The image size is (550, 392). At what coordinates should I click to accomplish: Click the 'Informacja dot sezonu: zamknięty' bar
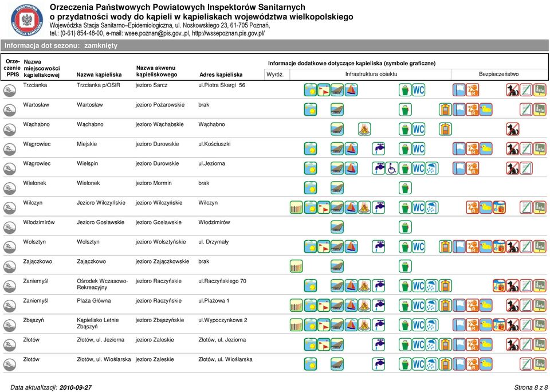coord(274,46)
